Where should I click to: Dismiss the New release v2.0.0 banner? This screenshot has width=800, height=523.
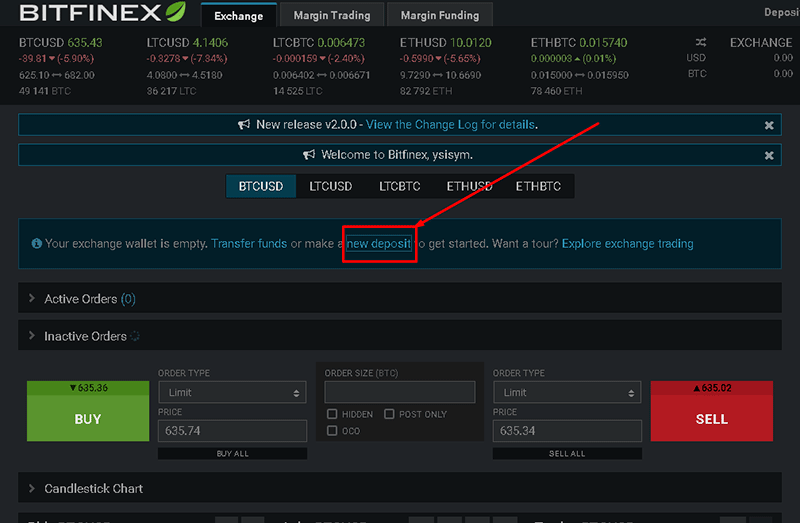[x=769, y=125]
